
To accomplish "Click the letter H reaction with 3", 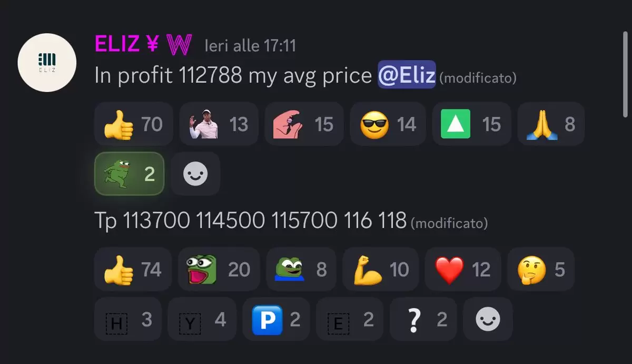I will (128, 319).
